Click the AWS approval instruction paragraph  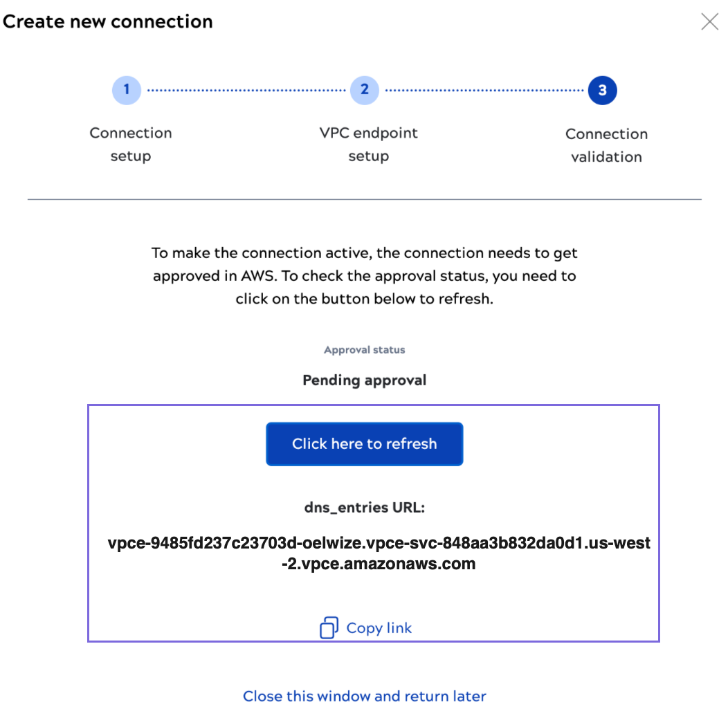tap(364, 276)
